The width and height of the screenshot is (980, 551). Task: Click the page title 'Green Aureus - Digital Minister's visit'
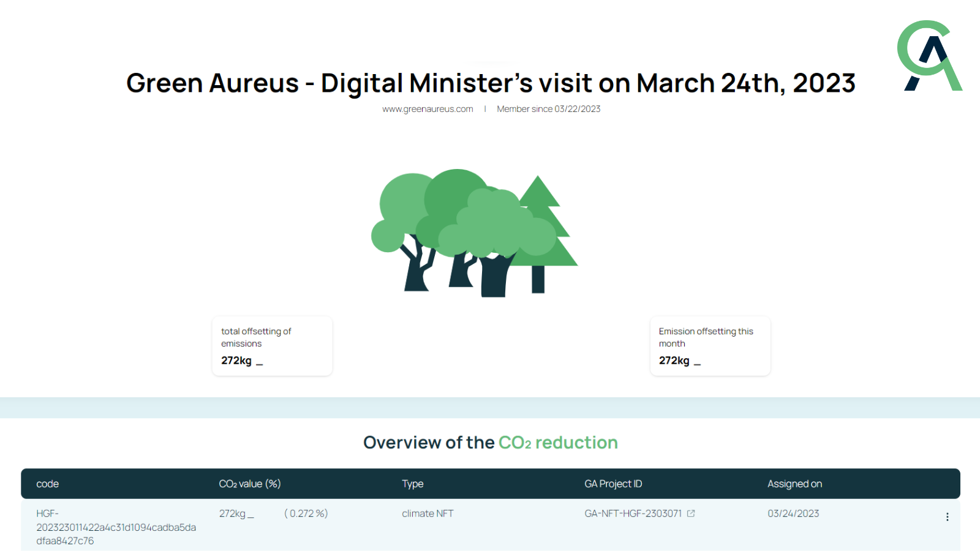pyautogui.click(x=491, y=83)
